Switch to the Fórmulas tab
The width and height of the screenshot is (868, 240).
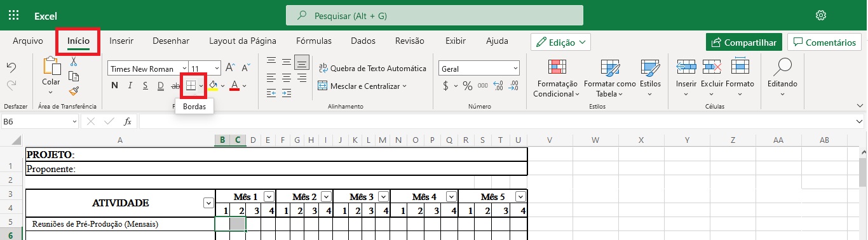click(314, 41)
